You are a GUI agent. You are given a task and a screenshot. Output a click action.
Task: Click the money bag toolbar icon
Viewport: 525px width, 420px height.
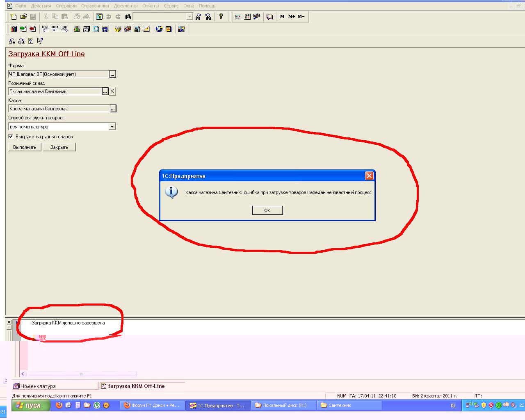click(77, 29)
